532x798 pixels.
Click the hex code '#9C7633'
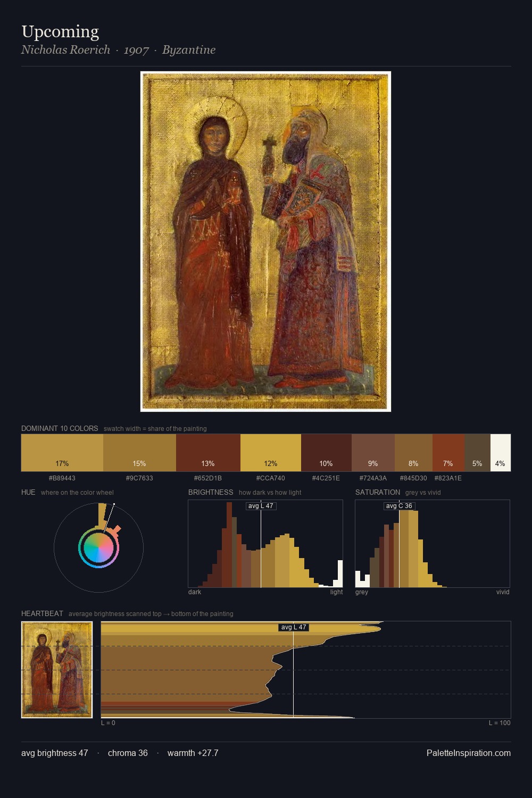click(x=139, y=478)
